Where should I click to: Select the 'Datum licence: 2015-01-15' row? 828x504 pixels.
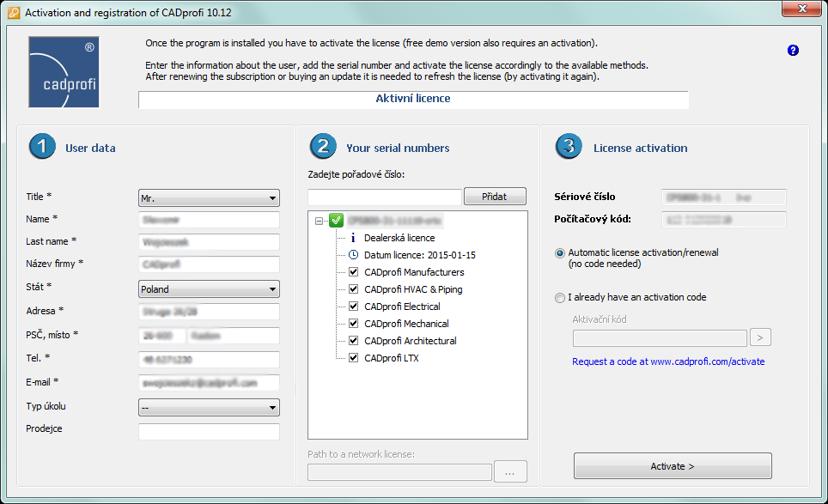point(420,255)
